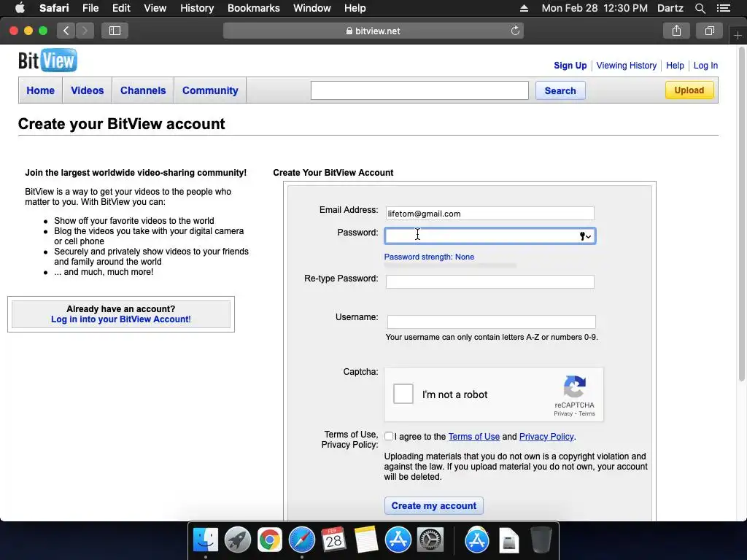Click Create my account button

pos(434,506)
